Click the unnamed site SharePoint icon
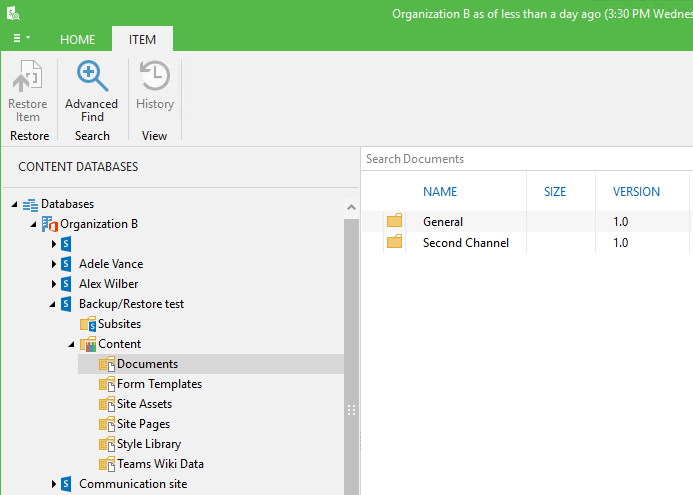The height and width of the screenshot is (495, 693). click(x=66, y=244)
